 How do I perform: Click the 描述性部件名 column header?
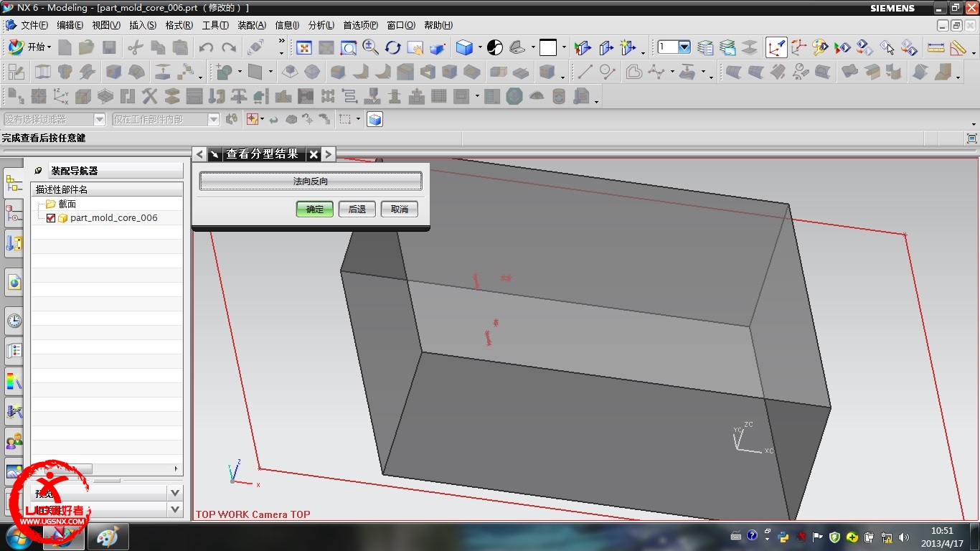point(107,189)
